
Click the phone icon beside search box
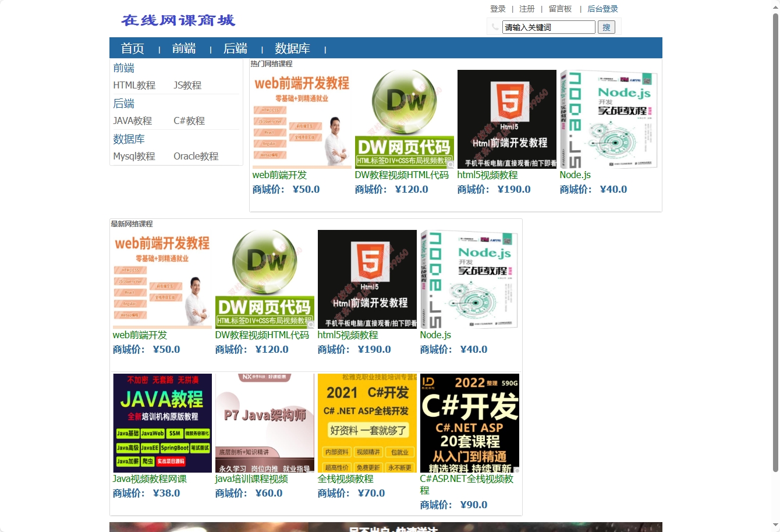(x=495, y=27)
